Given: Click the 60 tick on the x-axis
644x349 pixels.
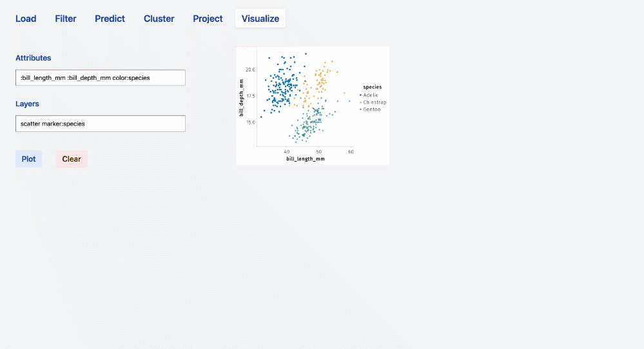Looking at the screenshot, I should [x=351, y=152].
